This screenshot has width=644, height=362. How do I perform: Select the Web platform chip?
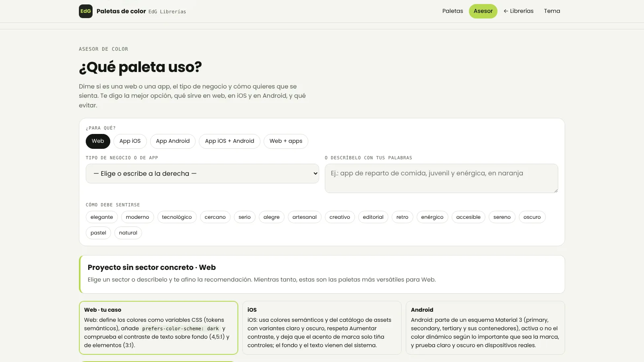(98, 141)
